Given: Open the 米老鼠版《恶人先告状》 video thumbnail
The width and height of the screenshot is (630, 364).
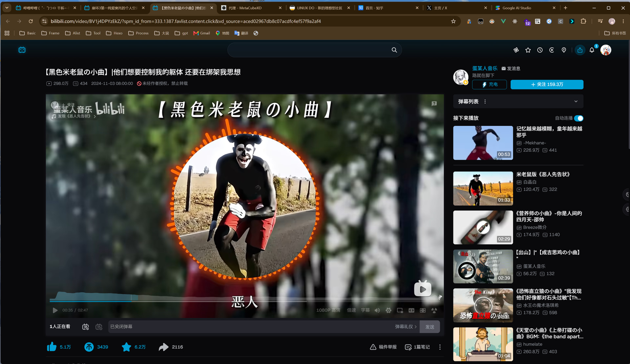Looking at the screenshot, I should pos(483,189).
